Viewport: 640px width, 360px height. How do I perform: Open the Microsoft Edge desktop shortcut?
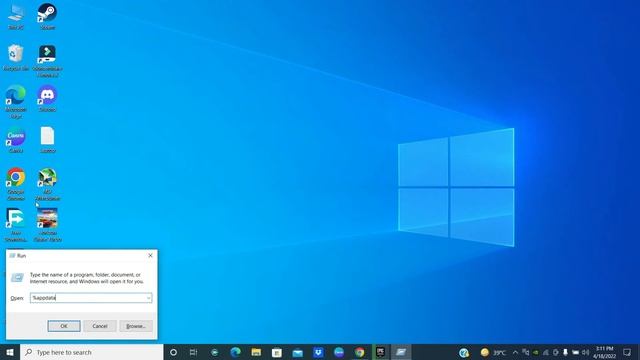[16, 102]
